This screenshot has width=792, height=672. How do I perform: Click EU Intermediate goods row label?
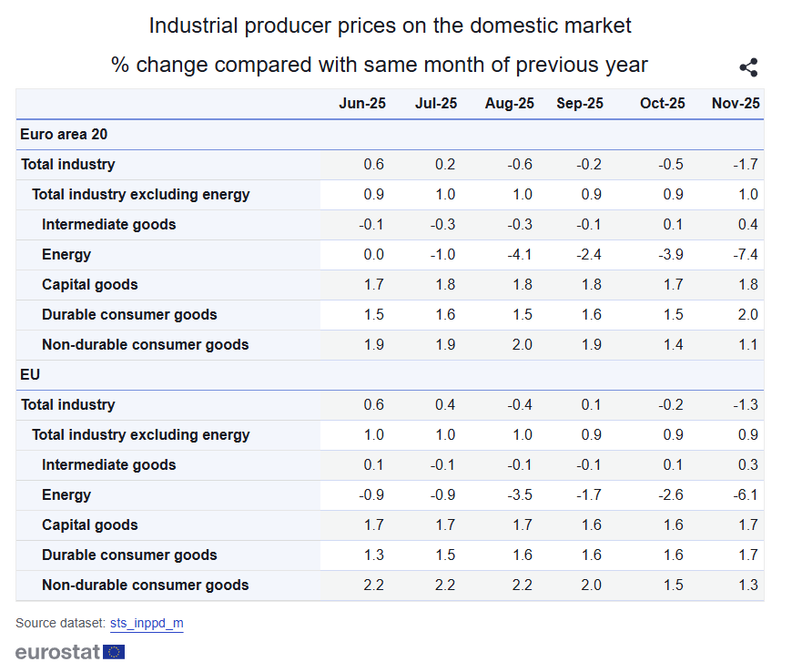coord(108,465)
